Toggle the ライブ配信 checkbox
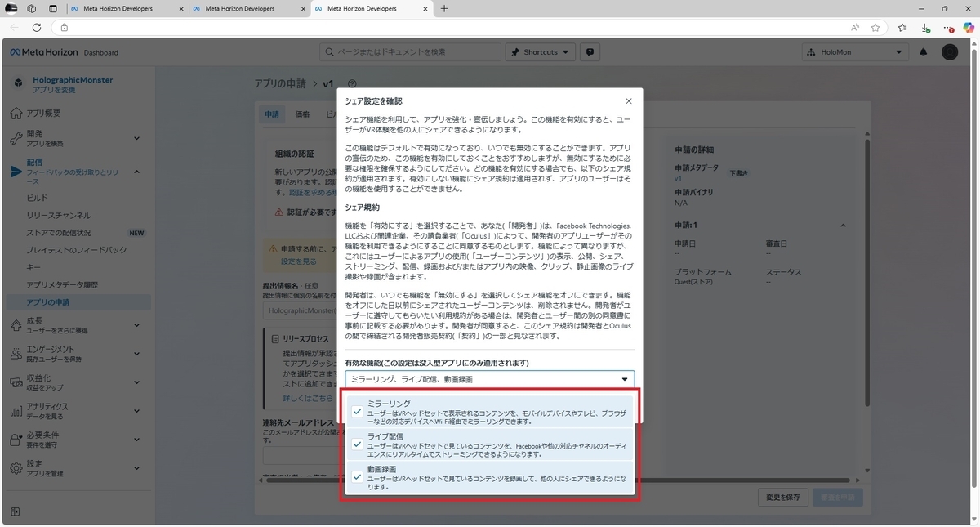 click(x=357, y=444)
